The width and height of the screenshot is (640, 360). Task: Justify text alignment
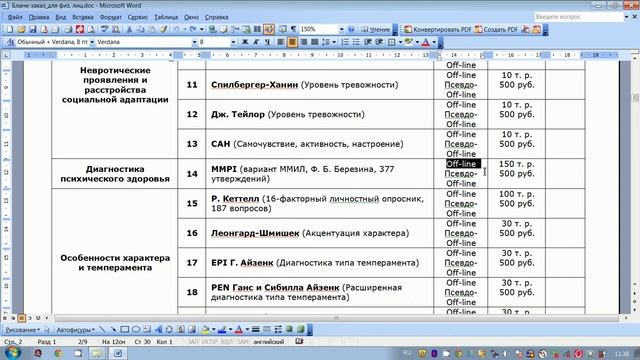(x=315, y=42)
